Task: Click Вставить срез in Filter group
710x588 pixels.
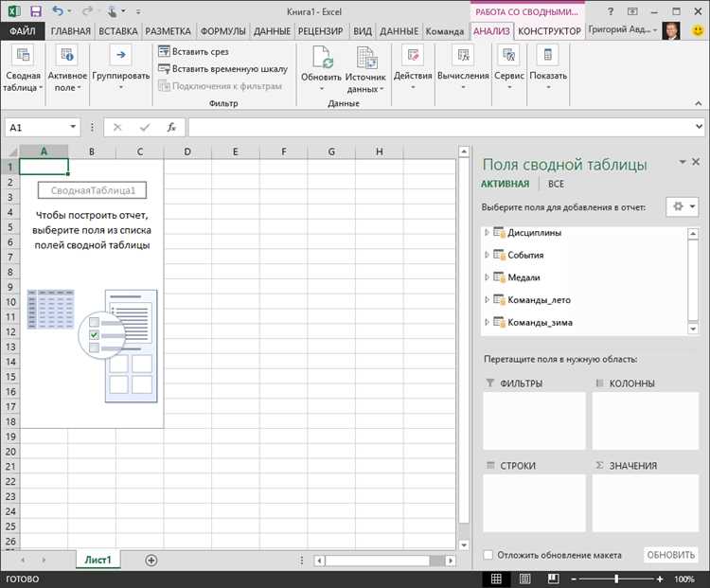Action: [193, 52]
